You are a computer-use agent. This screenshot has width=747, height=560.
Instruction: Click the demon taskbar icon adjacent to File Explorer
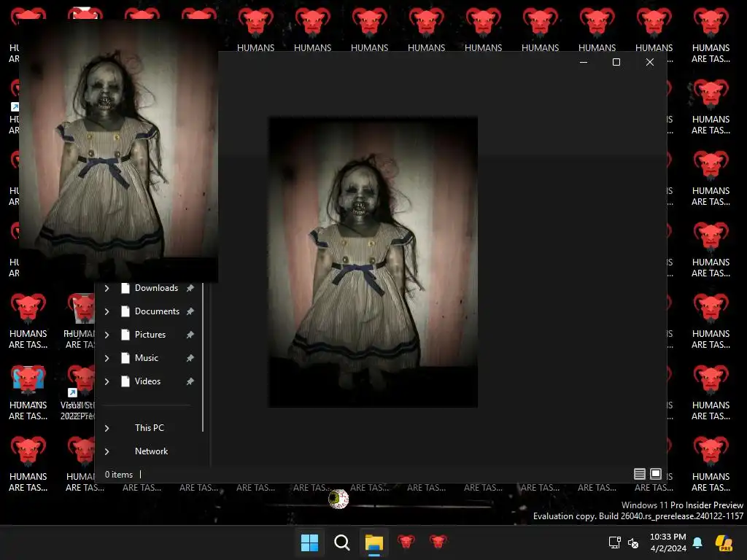(x=406, y=542)
